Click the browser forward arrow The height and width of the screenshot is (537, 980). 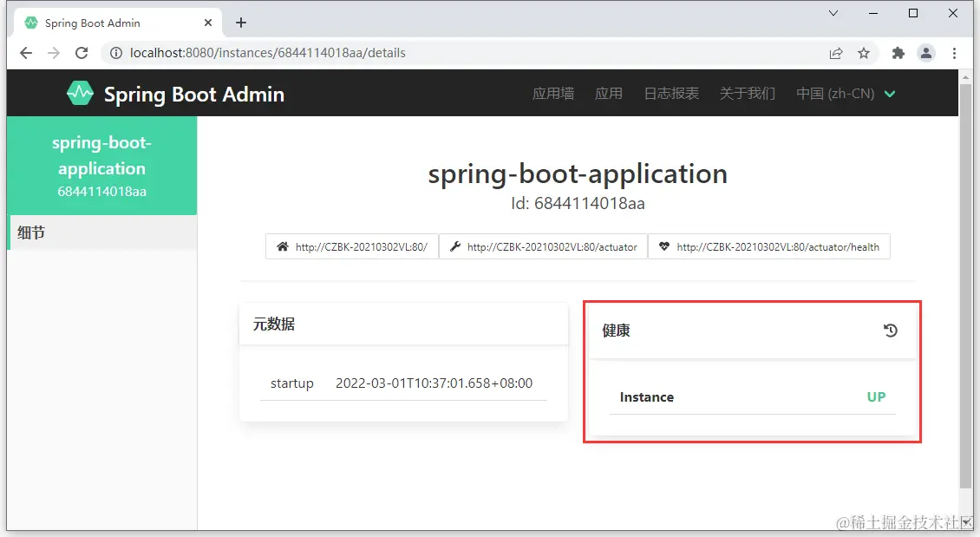[54, 53]
